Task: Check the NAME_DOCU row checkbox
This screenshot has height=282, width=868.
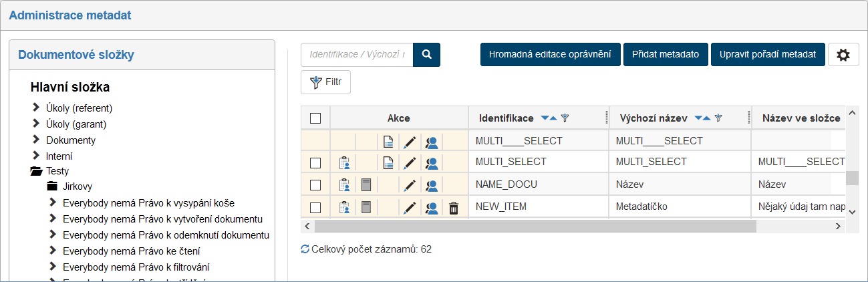Action: pos(315,185)
